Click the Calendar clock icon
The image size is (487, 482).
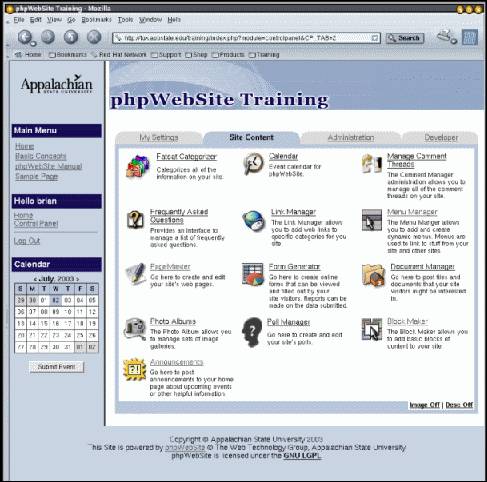[x=253, y=164]
